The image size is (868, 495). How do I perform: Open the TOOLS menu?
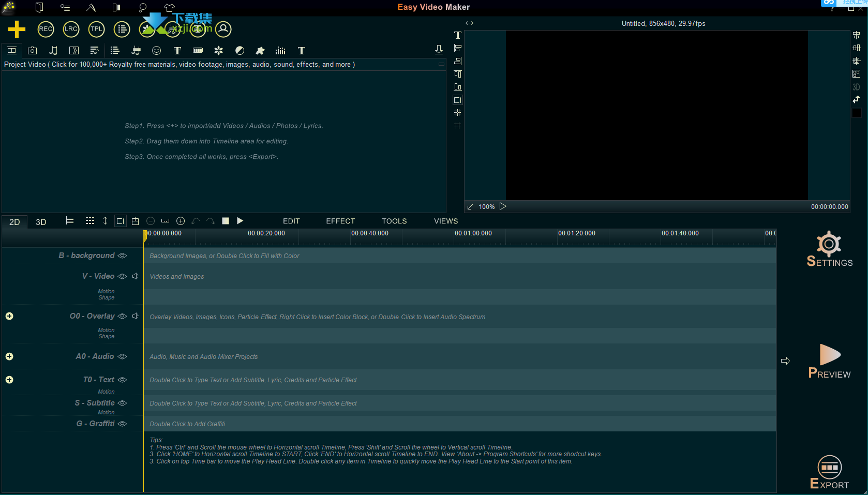pyautogui.click(x=394, y=221)
